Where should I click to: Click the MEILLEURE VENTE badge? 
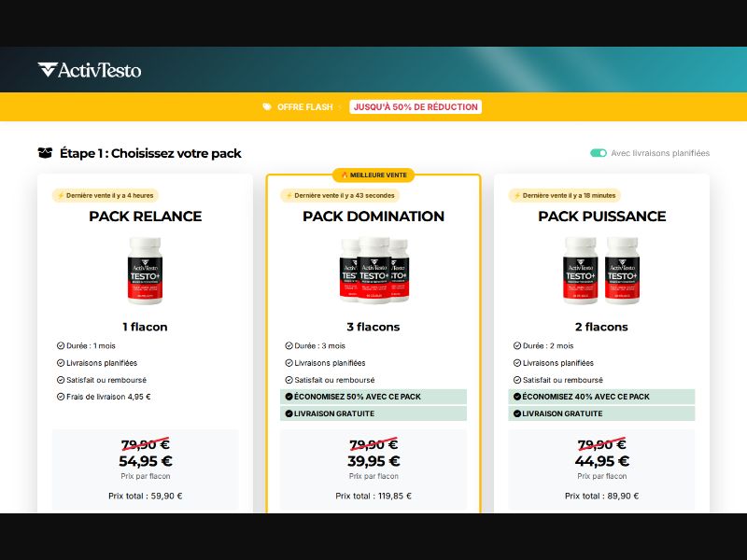pyautogui.click(x=373, y=175)
